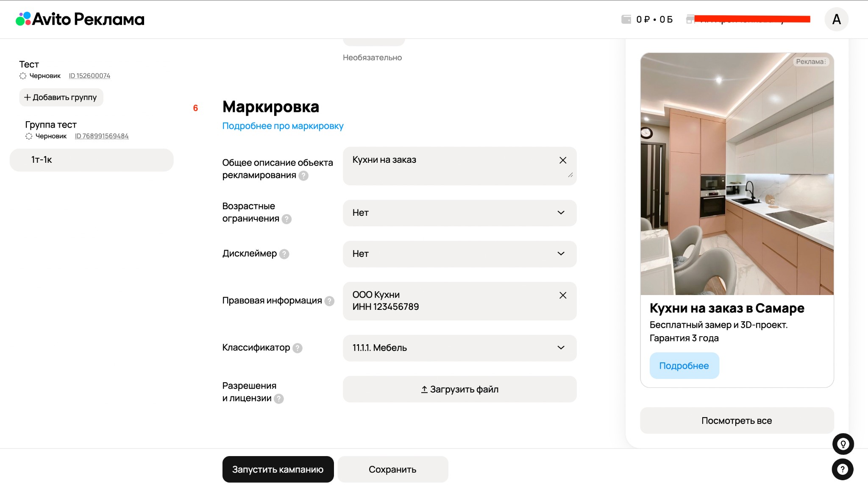Select the 1т-1к ad in sidebar

(91, 160)
